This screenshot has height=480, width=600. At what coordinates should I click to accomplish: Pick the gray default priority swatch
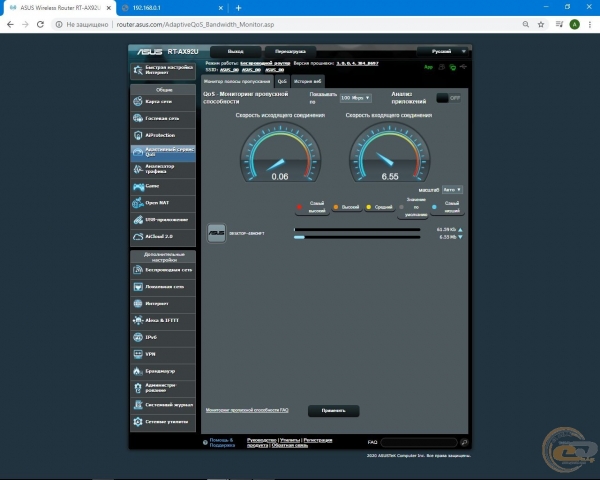[x=401, y=207]
